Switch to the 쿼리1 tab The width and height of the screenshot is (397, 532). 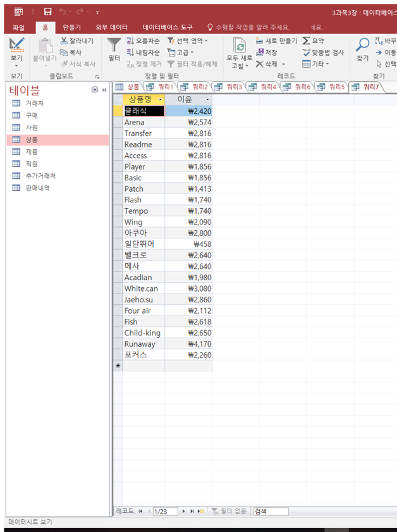click(x=161, y=87)
